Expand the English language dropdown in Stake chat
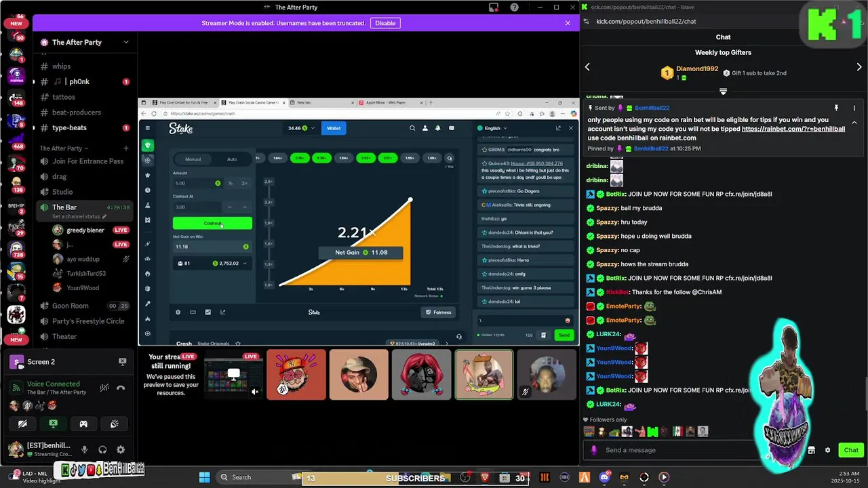 click(x=492, y=128)
